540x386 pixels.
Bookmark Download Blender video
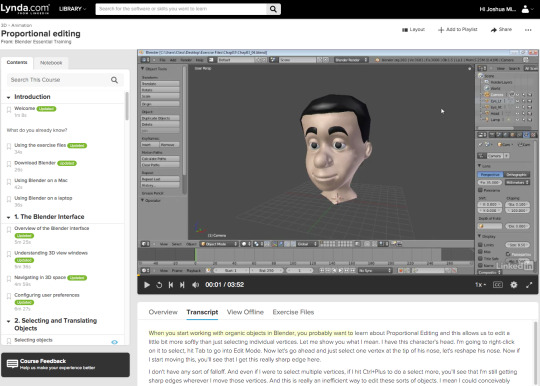click(x=9, y=164)
